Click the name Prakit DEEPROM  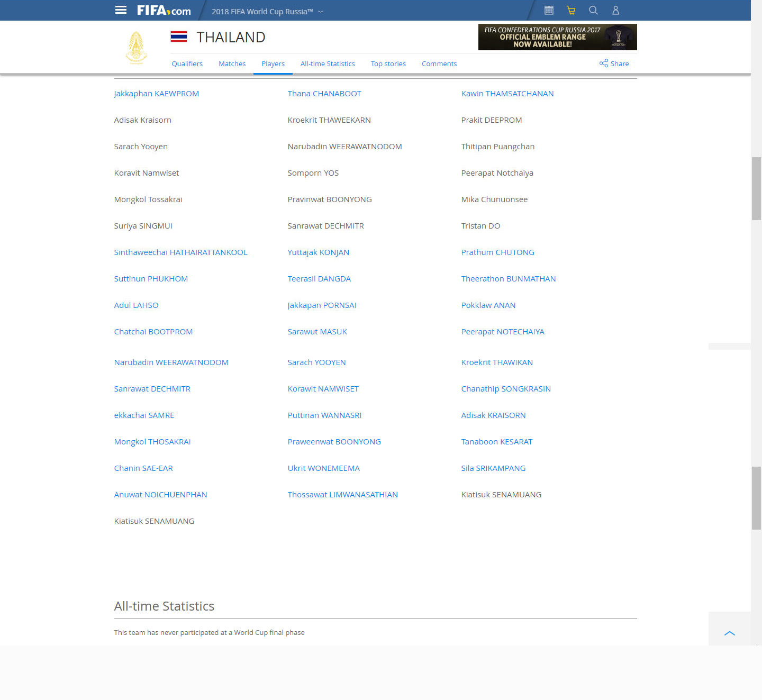click(492, 120)
